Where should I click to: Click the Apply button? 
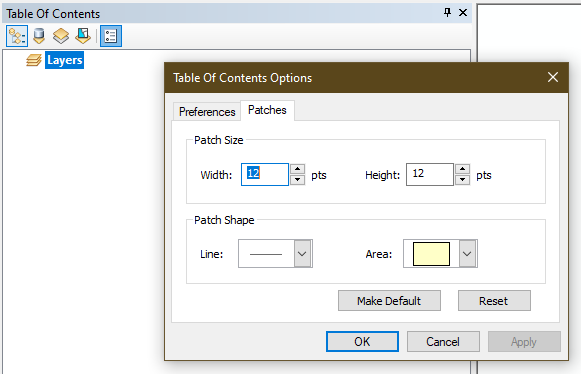click(524, 341)
